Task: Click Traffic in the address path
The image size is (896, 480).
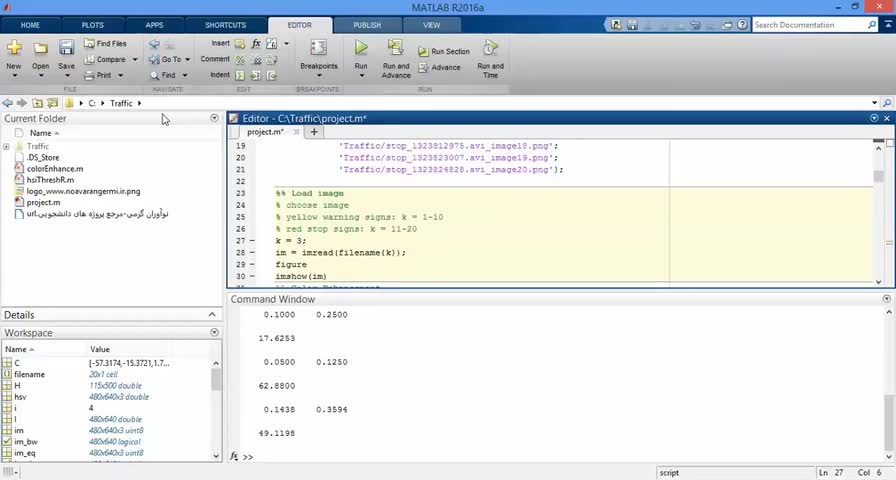Action: pyautogui.click(x=121, y=103)
